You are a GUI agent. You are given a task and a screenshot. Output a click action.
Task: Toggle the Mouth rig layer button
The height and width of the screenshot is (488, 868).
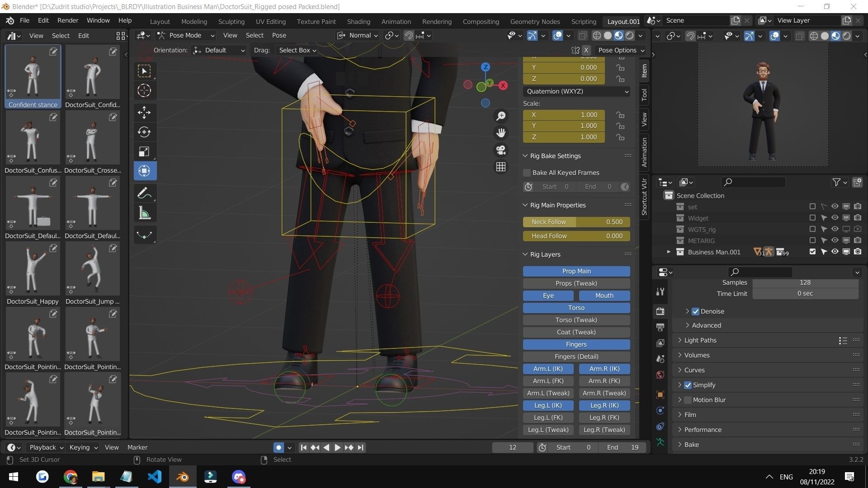tap(604, 296)
